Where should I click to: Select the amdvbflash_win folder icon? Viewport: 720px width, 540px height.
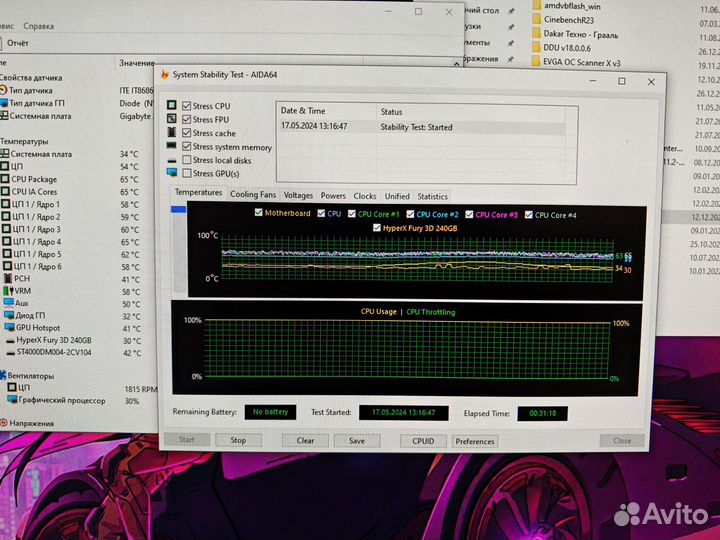537,6
